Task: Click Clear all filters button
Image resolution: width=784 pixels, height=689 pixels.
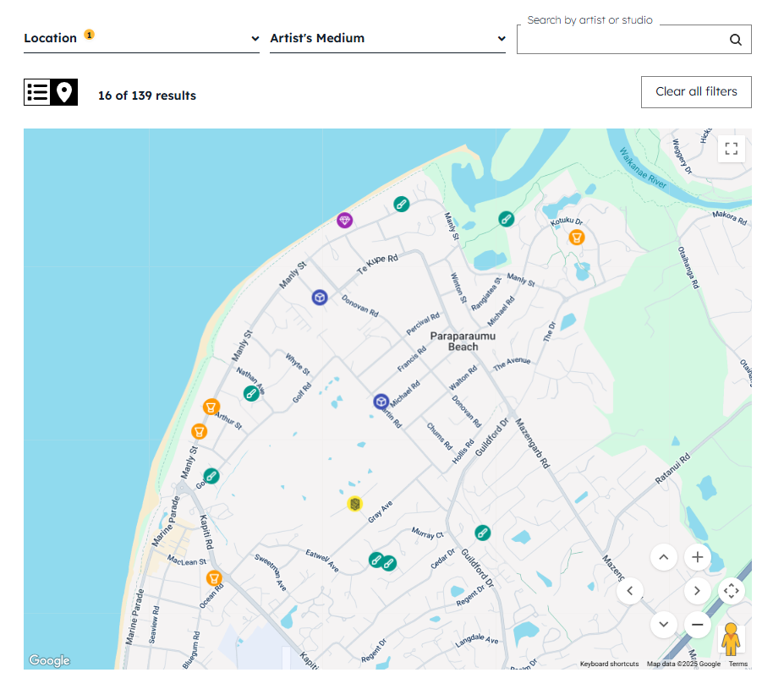Action: pos(696,92)
